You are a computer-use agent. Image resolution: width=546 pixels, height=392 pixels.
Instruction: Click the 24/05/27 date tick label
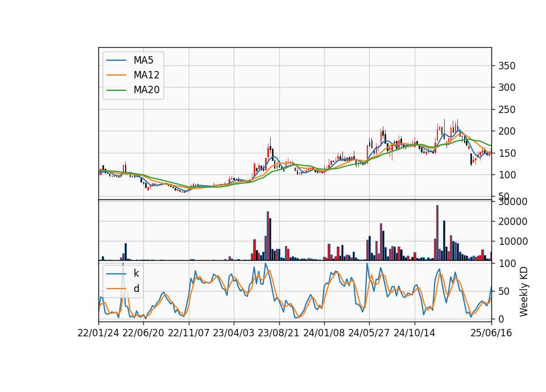(x=369, y=333)
